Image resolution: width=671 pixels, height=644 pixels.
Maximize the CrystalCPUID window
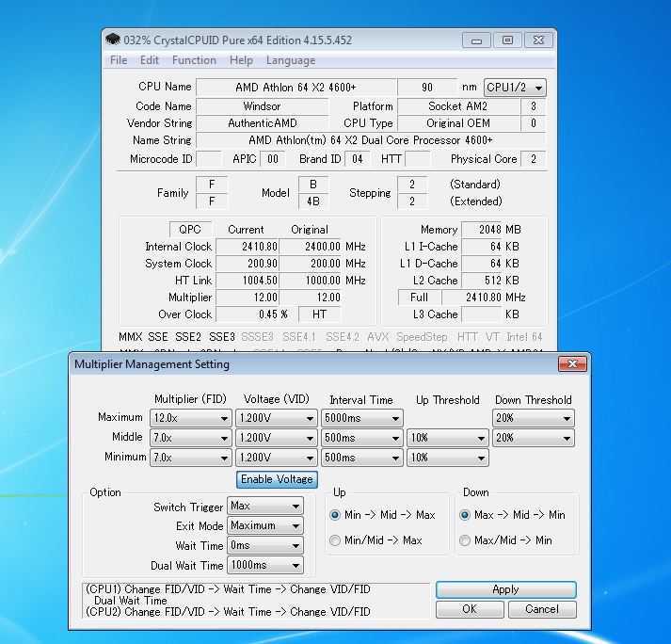(507, 40)
